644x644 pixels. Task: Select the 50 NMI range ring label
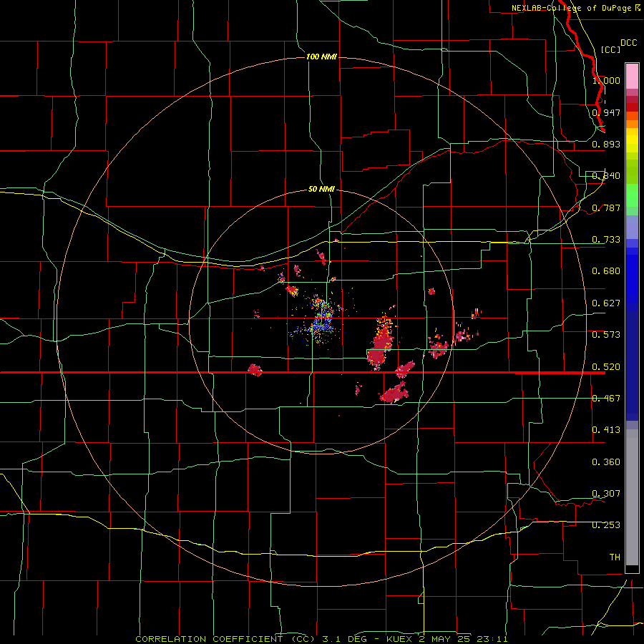pyautogui.click(x=321, y=189)
